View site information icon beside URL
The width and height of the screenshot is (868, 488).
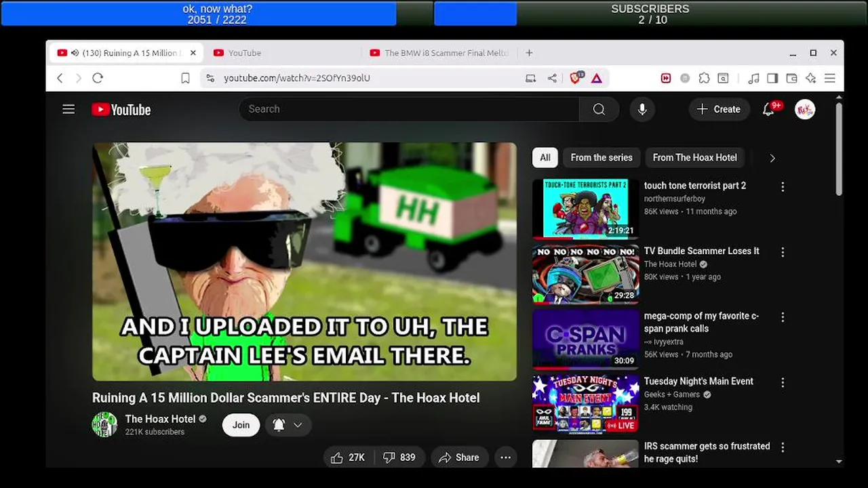click(210, 78)
